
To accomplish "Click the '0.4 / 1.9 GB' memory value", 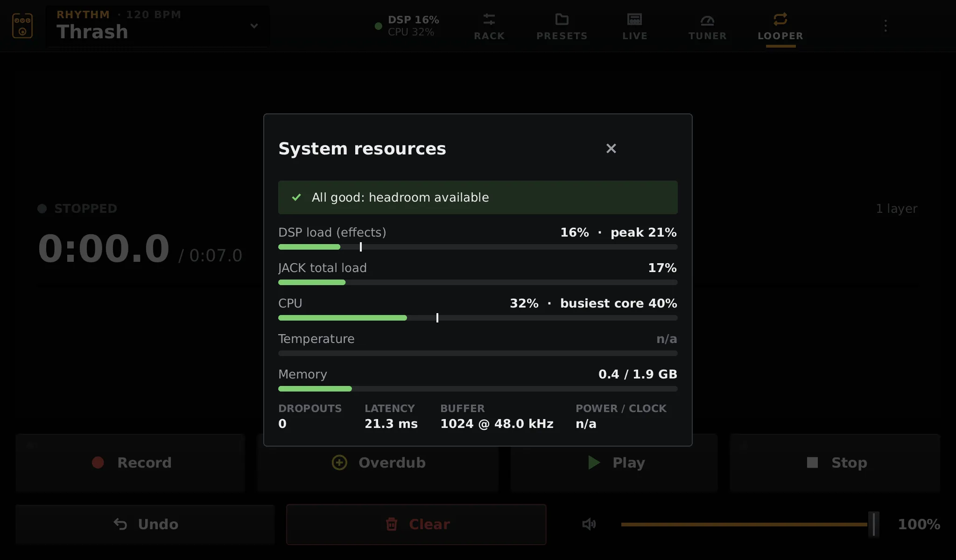I will [x=638, y=374].
